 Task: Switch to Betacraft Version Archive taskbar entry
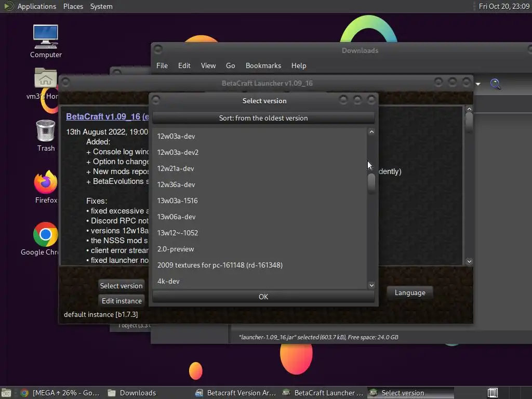point(236,393)
